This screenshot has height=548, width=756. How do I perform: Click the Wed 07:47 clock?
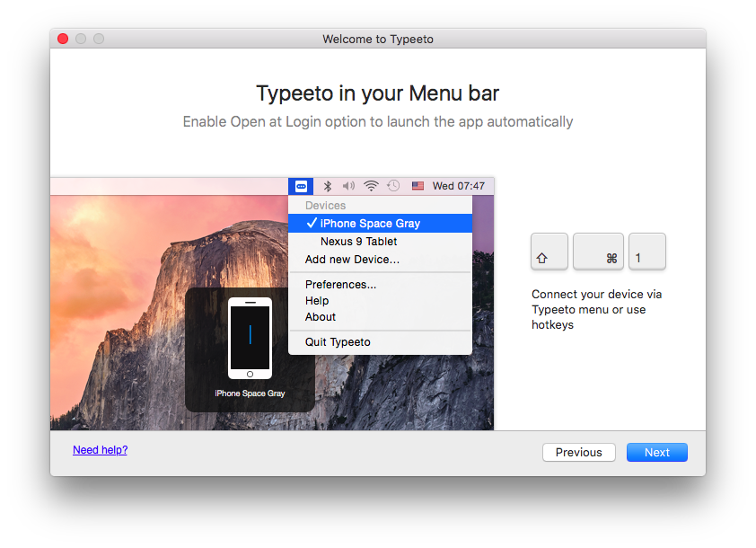point(459,186)
